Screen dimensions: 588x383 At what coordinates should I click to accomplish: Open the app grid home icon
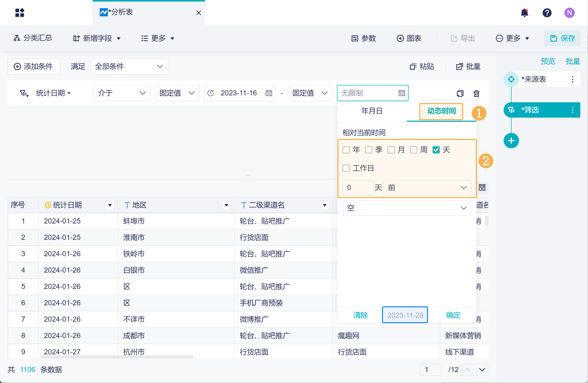[x=20, y=13]
